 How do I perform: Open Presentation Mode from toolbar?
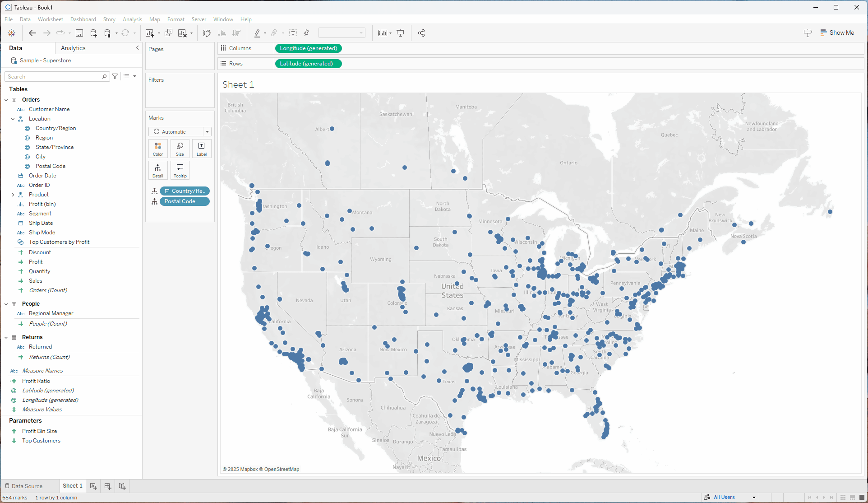tap(400, 33)
